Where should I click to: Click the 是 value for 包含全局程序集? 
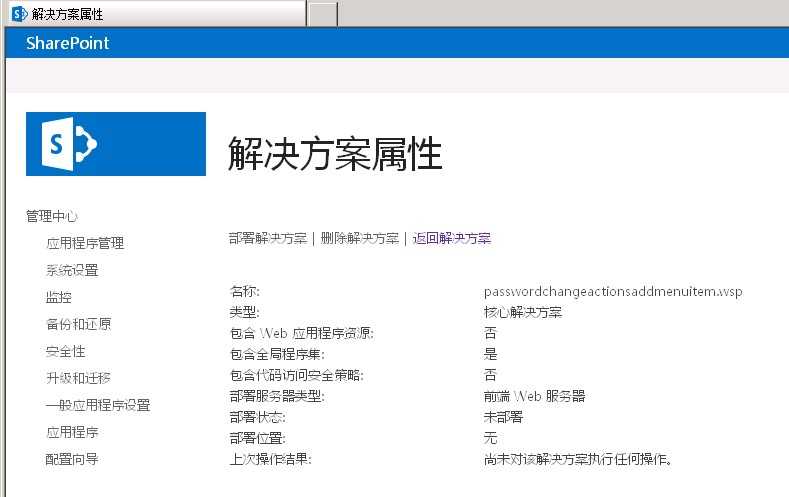490,354
